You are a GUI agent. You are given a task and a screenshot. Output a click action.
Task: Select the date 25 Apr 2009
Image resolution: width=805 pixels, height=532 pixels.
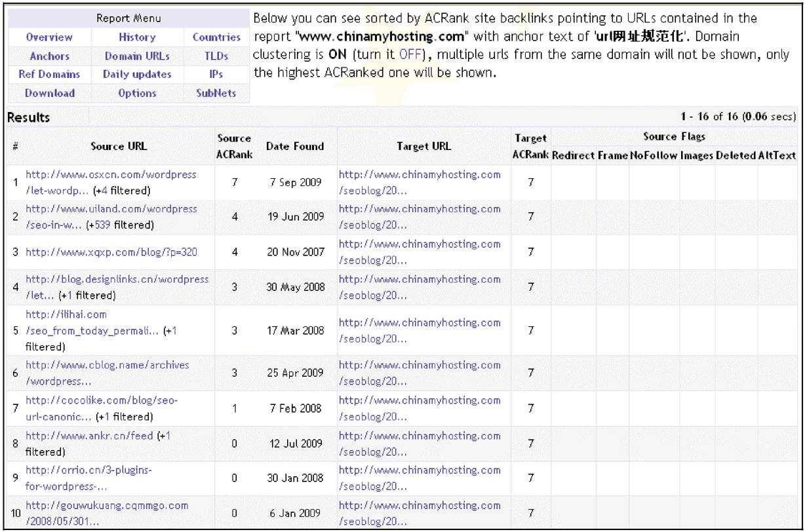click(x=295, y=373)
